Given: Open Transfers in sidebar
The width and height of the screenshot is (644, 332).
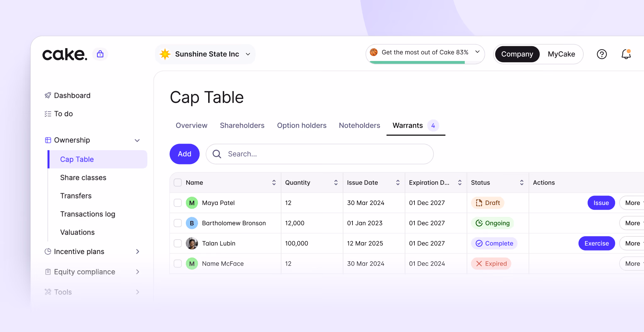Looking at the screenshot, I should (76, 196).
